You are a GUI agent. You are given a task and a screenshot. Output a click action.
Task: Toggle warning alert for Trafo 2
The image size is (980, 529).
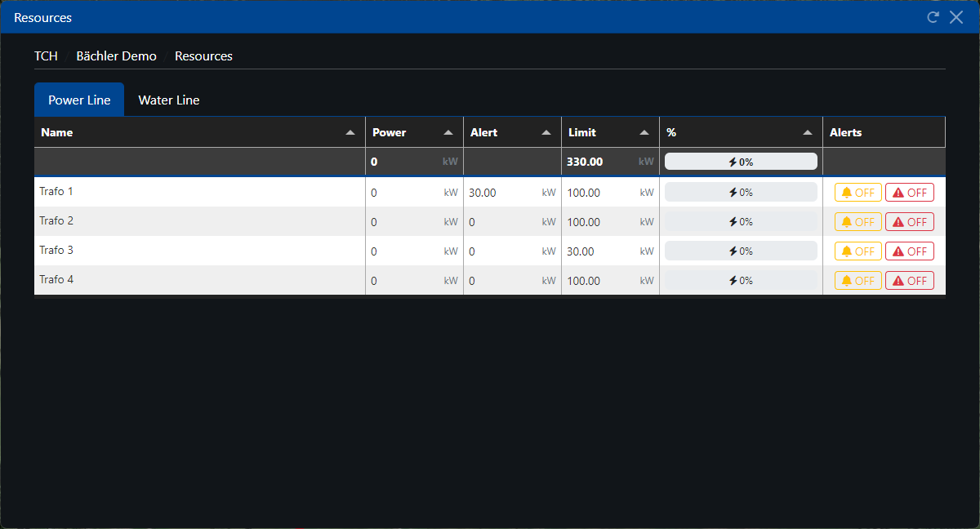tap(910, 222)
